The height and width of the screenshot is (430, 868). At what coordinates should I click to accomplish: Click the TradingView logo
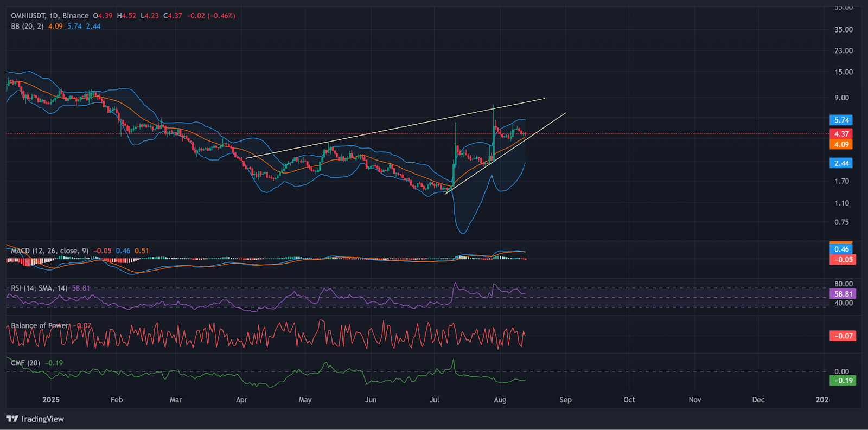coord(35,419)
